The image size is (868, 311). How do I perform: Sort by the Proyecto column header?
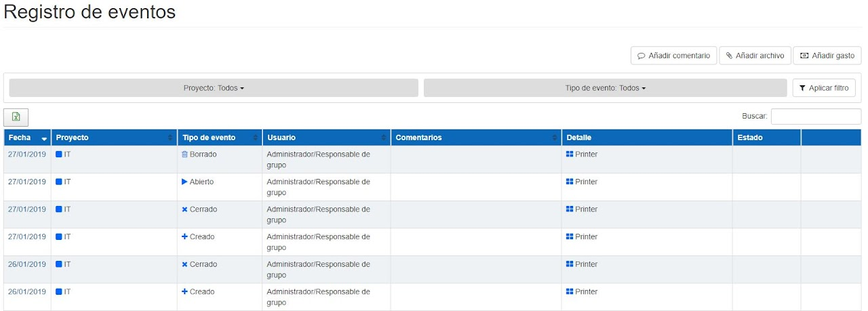(113, 138)
